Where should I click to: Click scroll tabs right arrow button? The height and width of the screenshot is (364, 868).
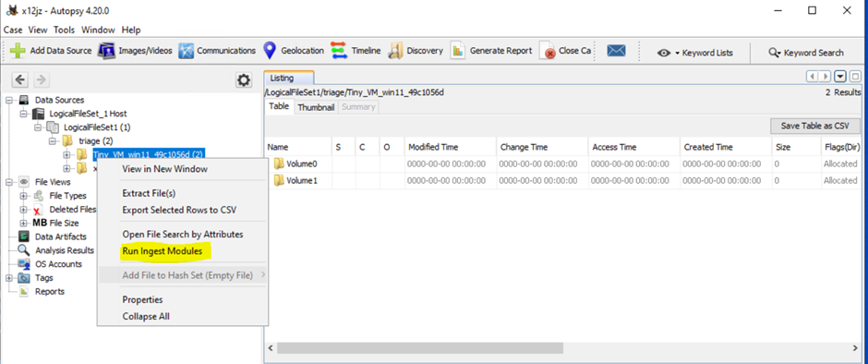[x=825, y=76]
